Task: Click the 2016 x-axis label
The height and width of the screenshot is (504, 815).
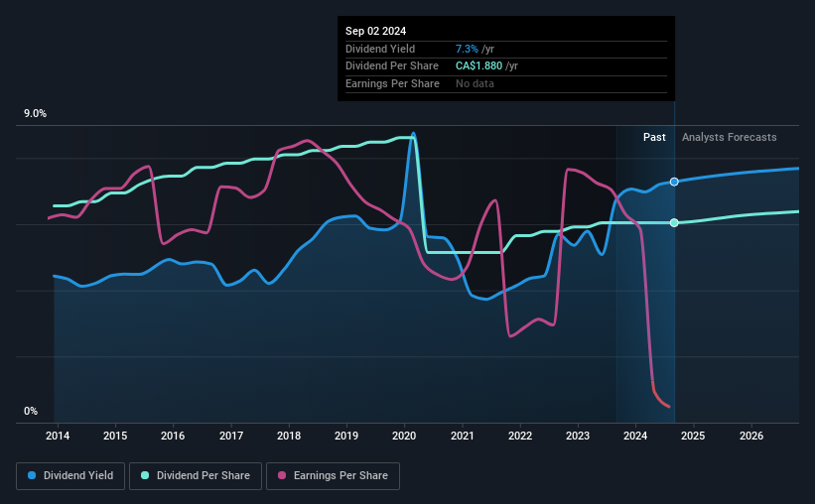Action: pos(173,436)
